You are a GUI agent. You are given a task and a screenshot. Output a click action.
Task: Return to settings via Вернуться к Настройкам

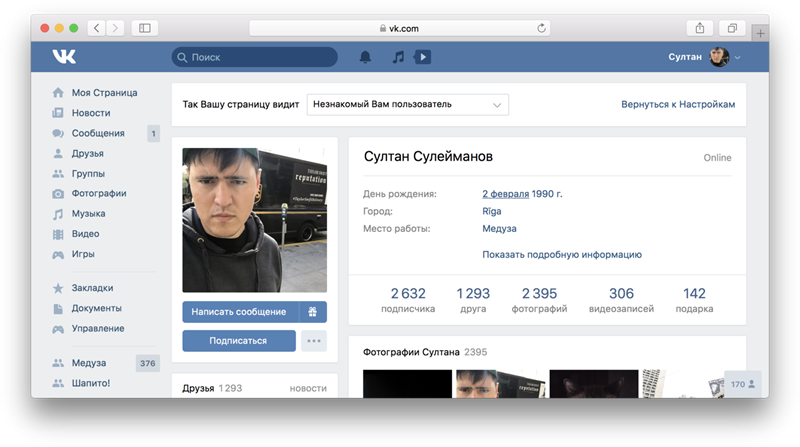click(x=678, y=104)
